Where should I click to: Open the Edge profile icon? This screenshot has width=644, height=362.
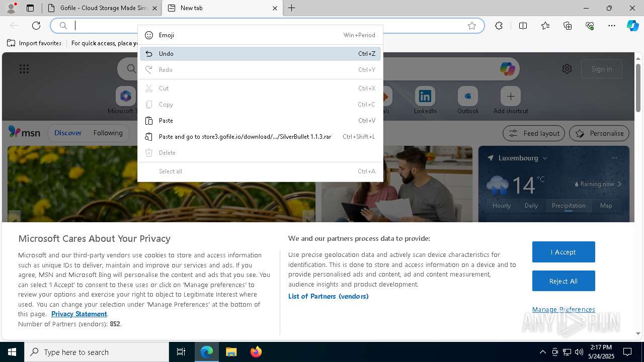tap(11, 8)
